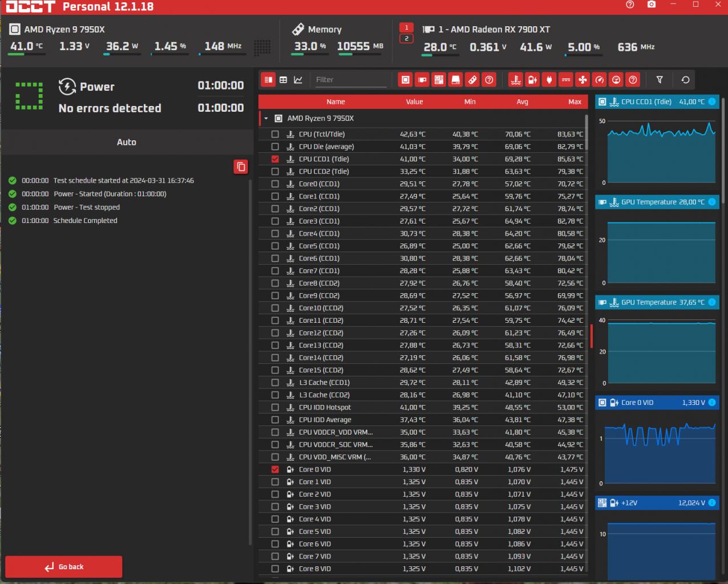The image size is (728, 584).
Task: Toggle the CPU hardware filter icon
Action: [x=405, y=80]
